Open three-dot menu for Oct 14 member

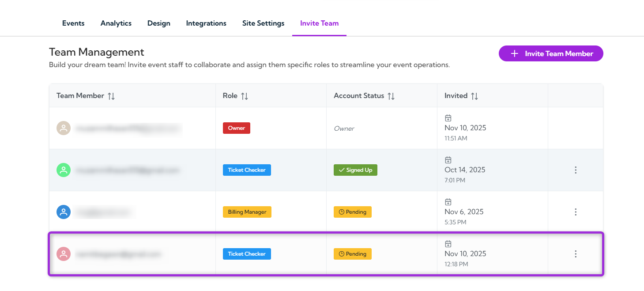(576, 170)
